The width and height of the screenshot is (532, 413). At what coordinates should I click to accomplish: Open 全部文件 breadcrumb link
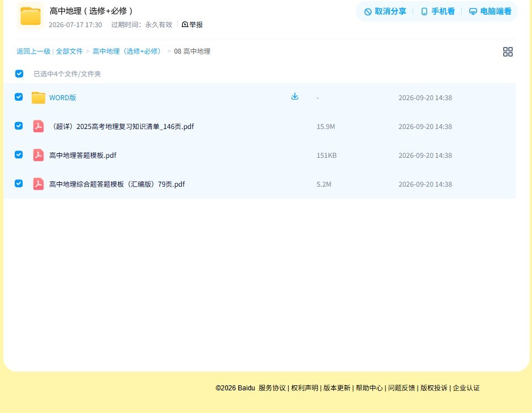pyautogui.click(x=69, y=51)
